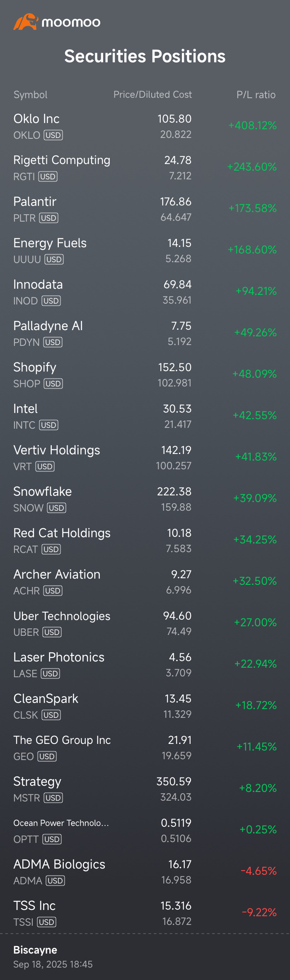This screenshot has height=980, width=290.
Task: Select the USD badge next to TSSI
Action: click(47, 922)
